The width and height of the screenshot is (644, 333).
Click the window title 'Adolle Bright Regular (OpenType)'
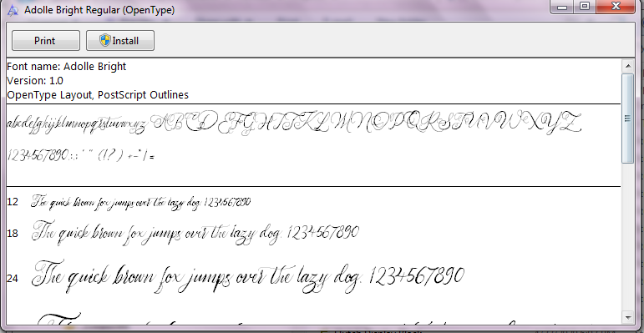pos(99,10)
